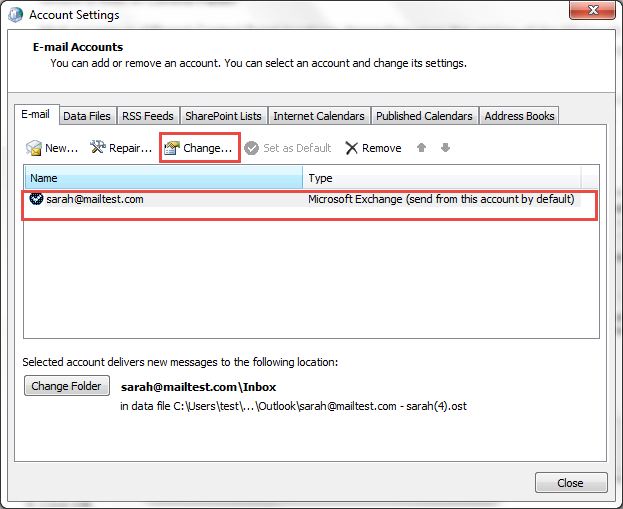Image resolution: width=623 pixels, height=509 pixels.
Task: Click the Exchange account icon beside sarah@mailtest.com
Action: tap(36, 199)
